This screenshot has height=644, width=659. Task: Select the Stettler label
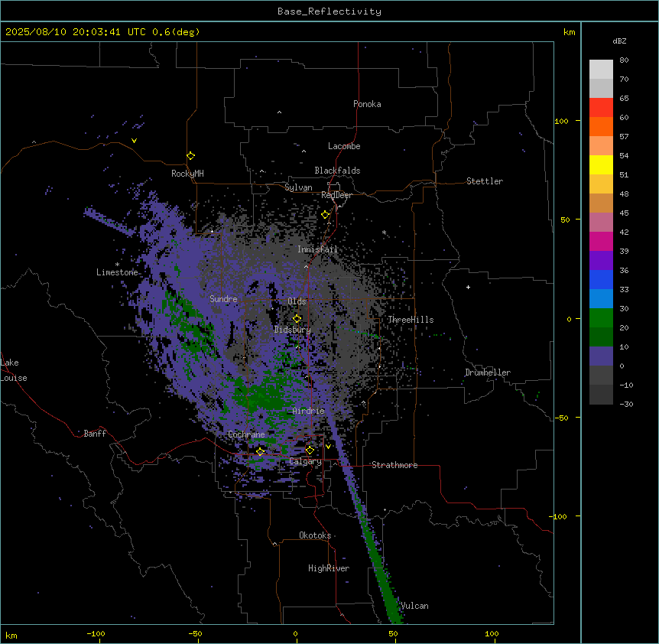485,181
